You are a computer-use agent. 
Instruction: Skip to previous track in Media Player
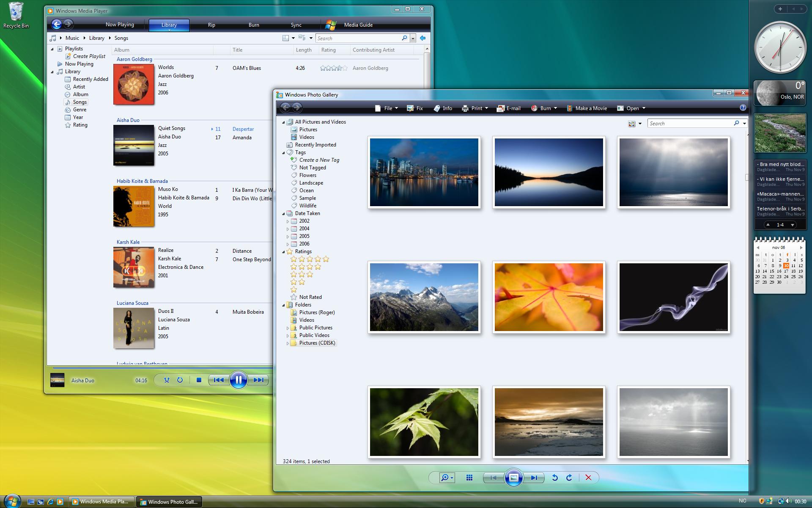pos(218,380)
